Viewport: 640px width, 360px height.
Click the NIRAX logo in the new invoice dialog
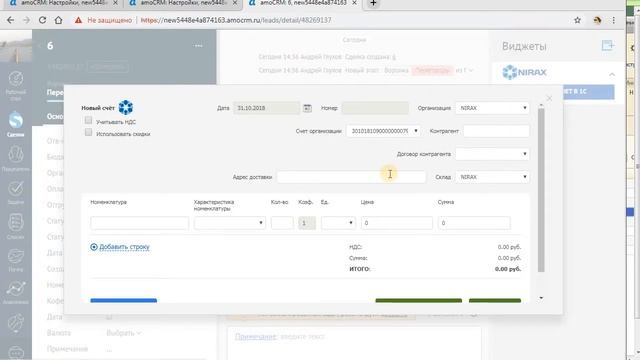point(125,107)
